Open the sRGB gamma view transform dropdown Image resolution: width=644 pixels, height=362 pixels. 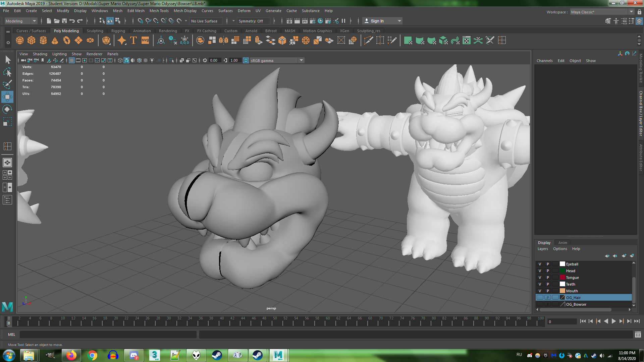tap(277, 60)
